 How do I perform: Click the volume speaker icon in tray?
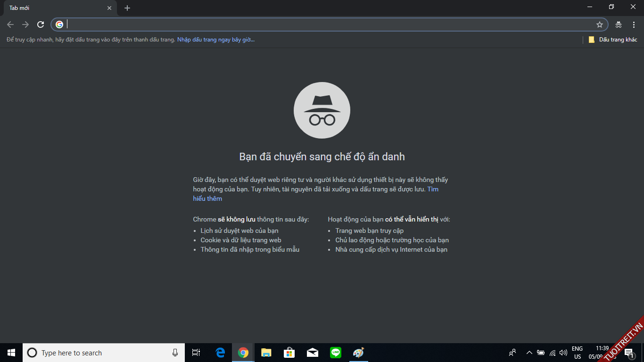coord(563,353)
